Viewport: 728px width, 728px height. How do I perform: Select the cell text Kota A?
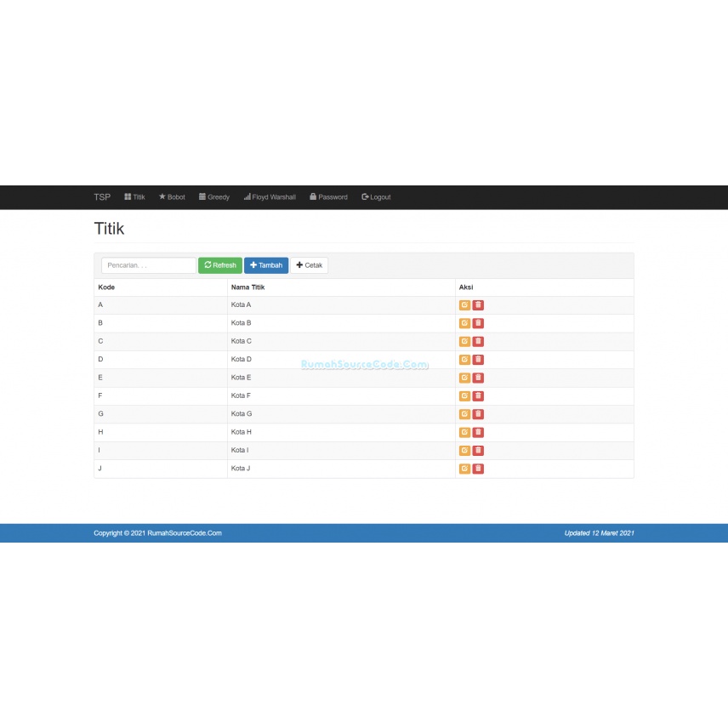point(241,304)
